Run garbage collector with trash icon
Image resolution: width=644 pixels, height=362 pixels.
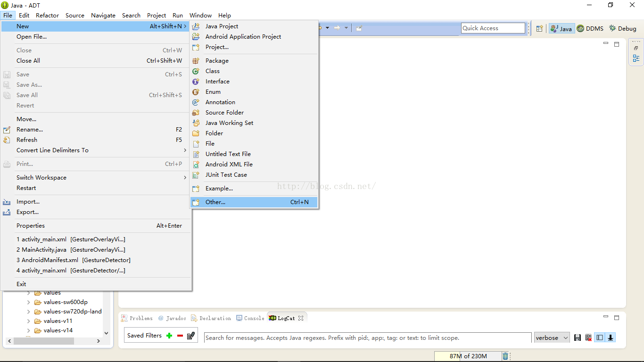pyautogui.click(x=505, y=356)
